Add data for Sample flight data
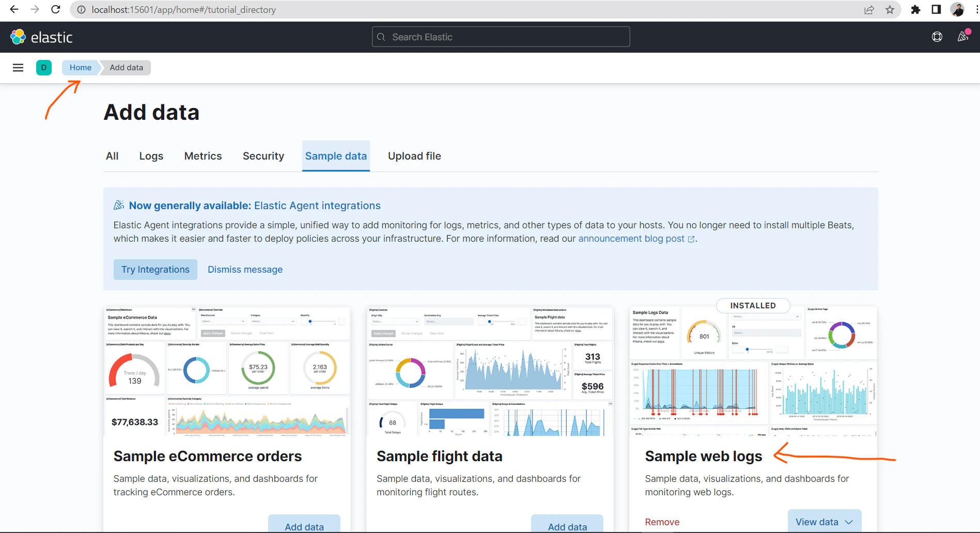Screen dimensions: 980x533 tap(567, 524)
